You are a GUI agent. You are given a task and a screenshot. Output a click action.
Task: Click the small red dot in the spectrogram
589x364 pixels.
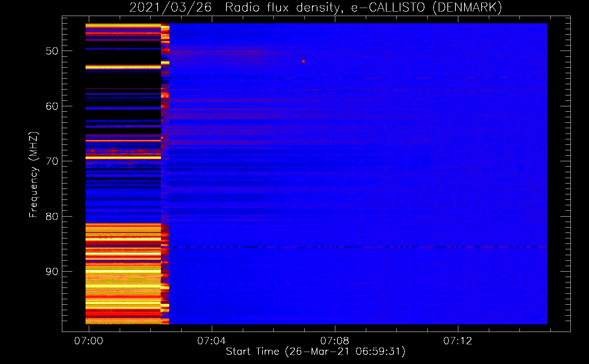click(x=303, y=61)
